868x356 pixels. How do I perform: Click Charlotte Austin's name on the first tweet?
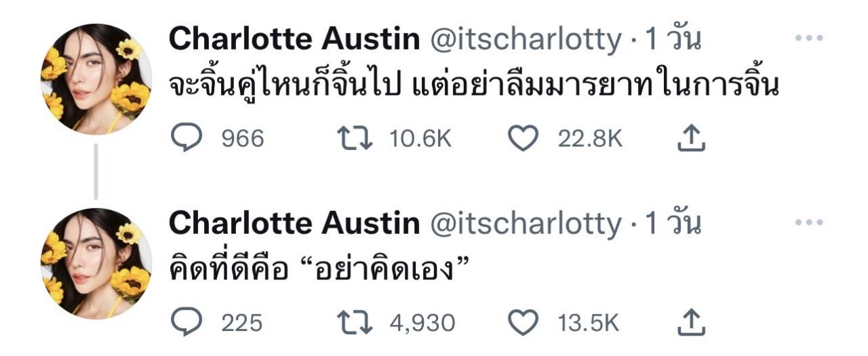click(294, 40)
